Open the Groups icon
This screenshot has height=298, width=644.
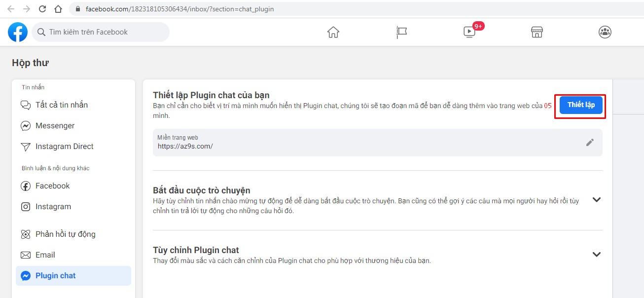pyautogui.click(x=605, y=32)
